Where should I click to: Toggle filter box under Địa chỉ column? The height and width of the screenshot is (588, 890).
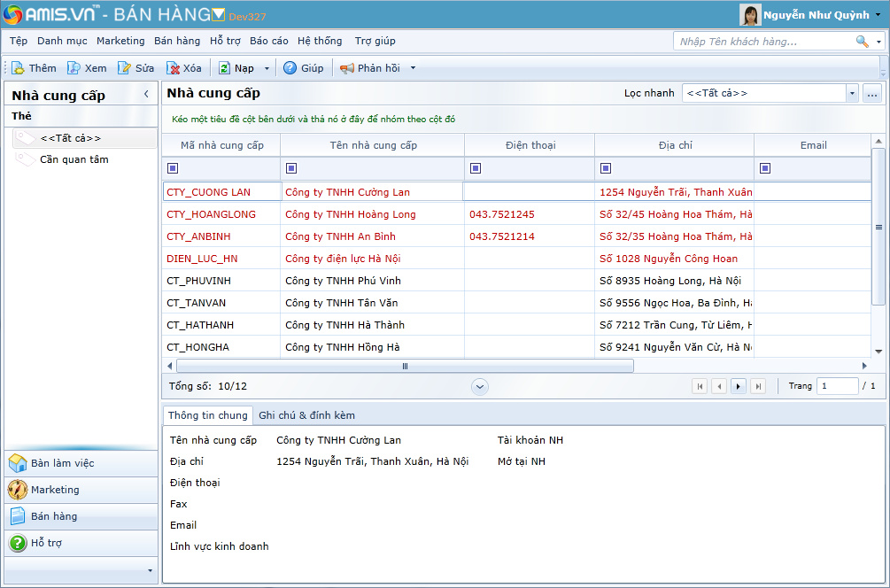pyautogui.click(x=606, y=168)
